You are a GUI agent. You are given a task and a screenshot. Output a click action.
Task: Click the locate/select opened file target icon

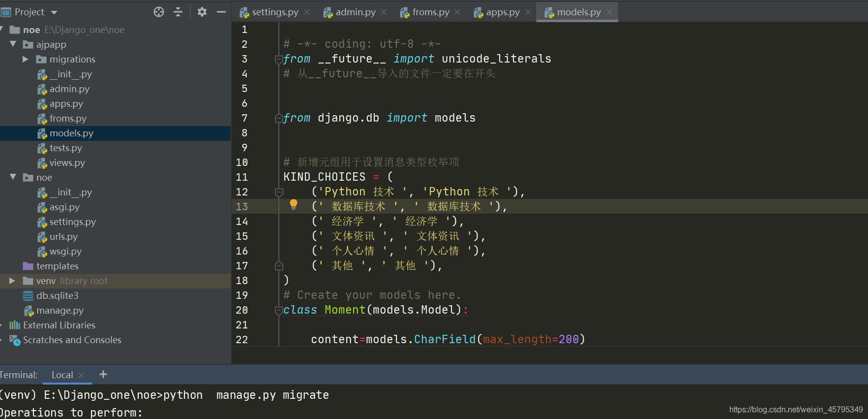[159, 12]
